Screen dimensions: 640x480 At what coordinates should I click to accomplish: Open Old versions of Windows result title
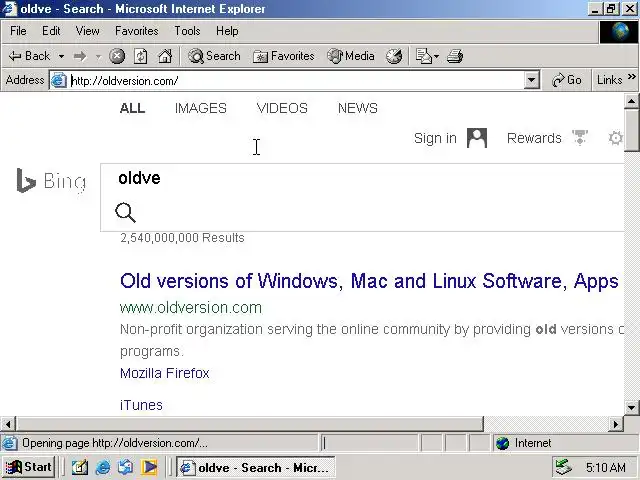coord(369,281)
